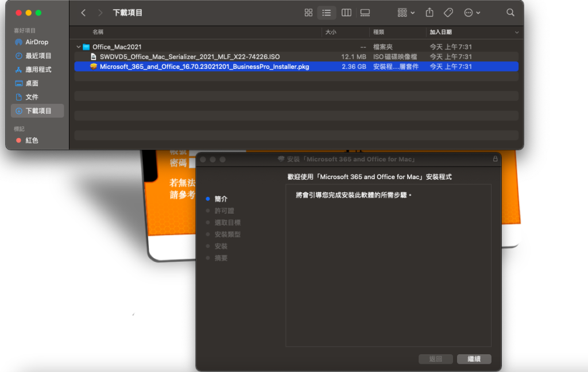Toggle sort direction chevron in date column
The width and height of the screenshot is (588, 372).
click(x=516, y=32)
